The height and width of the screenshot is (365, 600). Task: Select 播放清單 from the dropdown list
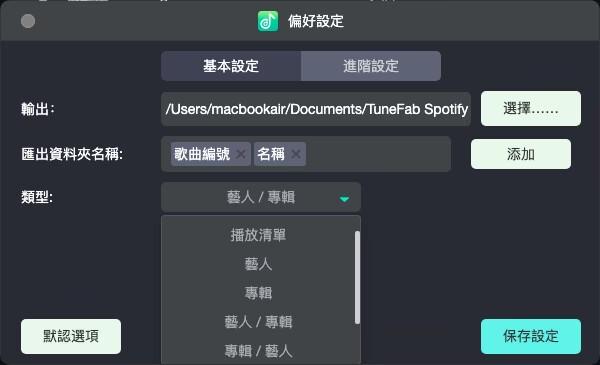258,235
